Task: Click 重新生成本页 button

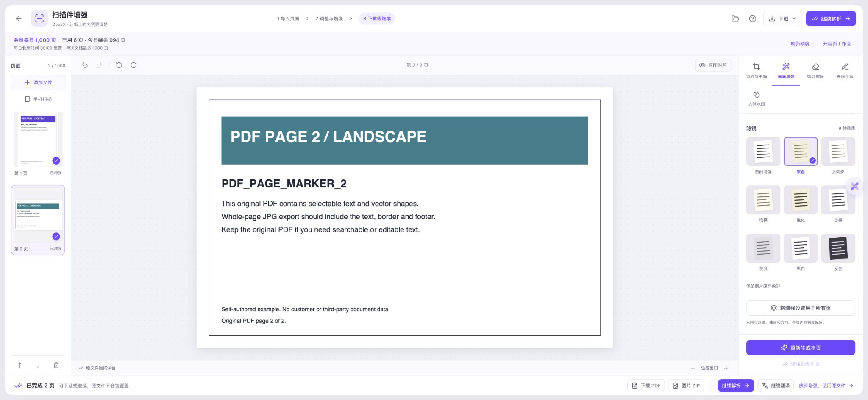Action: pyautogui.click(x=800, y=347)
